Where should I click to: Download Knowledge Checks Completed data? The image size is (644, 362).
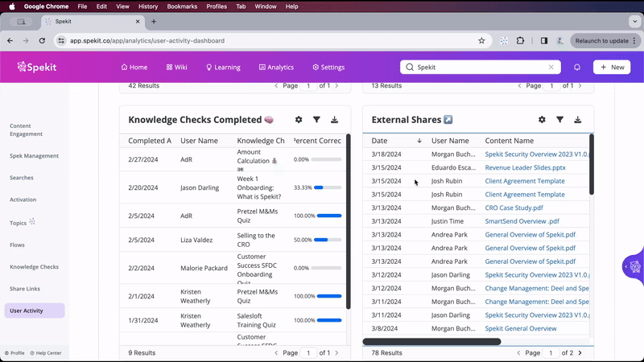[334, 119]
